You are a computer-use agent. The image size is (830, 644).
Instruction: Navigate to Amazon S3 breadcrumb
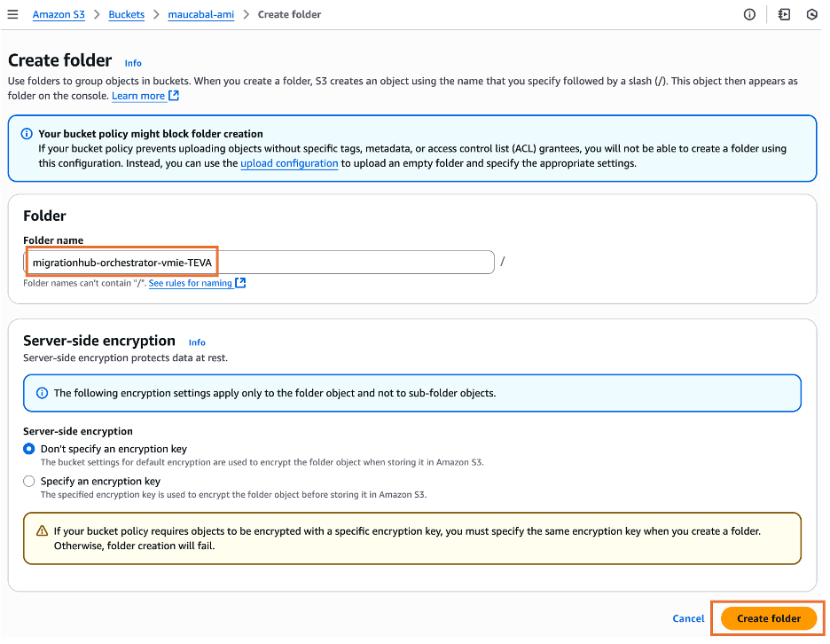(x=59, y=14)
